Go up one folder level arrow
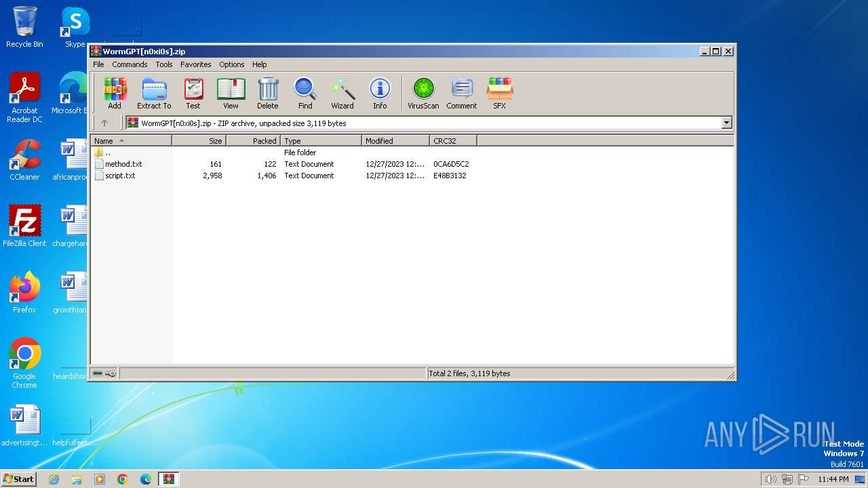Screen dimensions: 868x488 tap(104, 123)
